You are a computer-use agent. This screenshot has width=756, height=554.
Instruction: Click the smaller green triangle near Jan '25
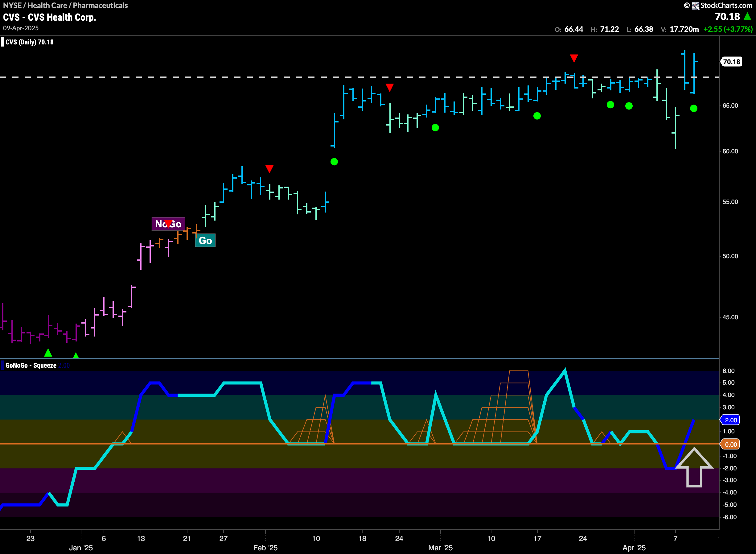click(x=76, y=355)
